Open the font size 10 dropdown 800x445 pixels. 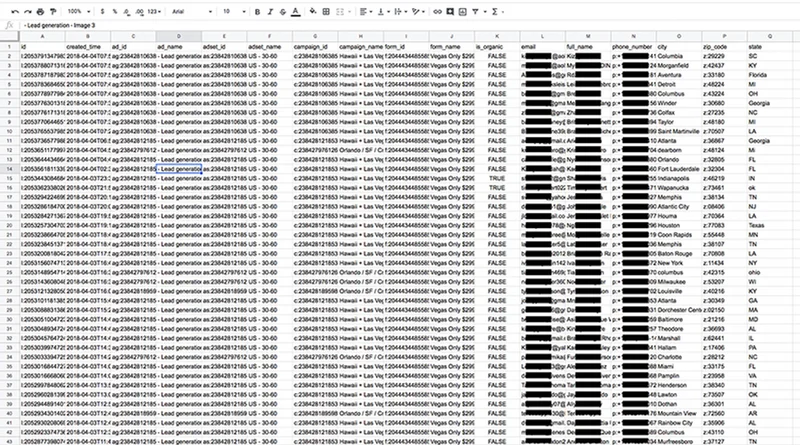(234, 12)
